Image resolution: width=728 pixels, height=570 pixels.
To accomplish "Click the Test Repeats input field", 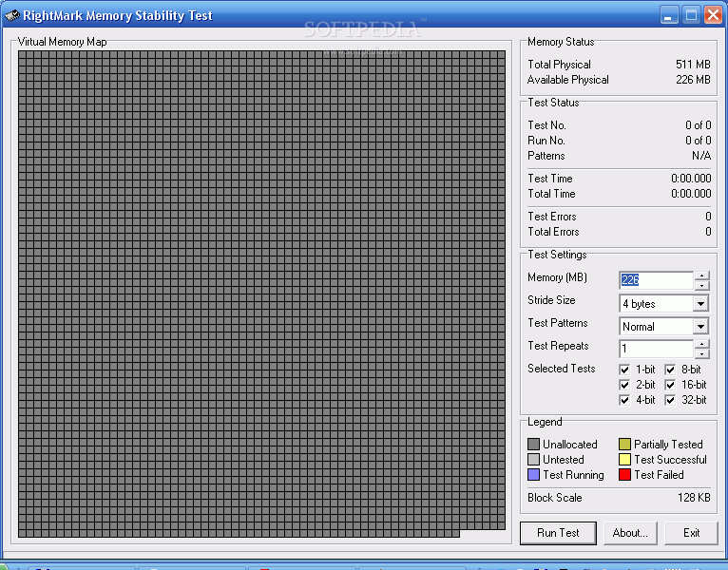I will click(657, 349).
